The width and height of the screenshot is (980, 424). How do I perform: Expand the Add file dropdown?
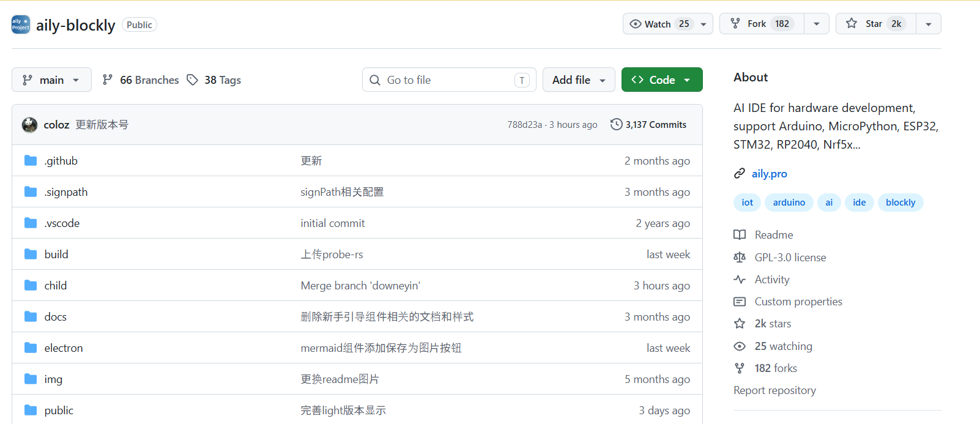tap(579, 80)
